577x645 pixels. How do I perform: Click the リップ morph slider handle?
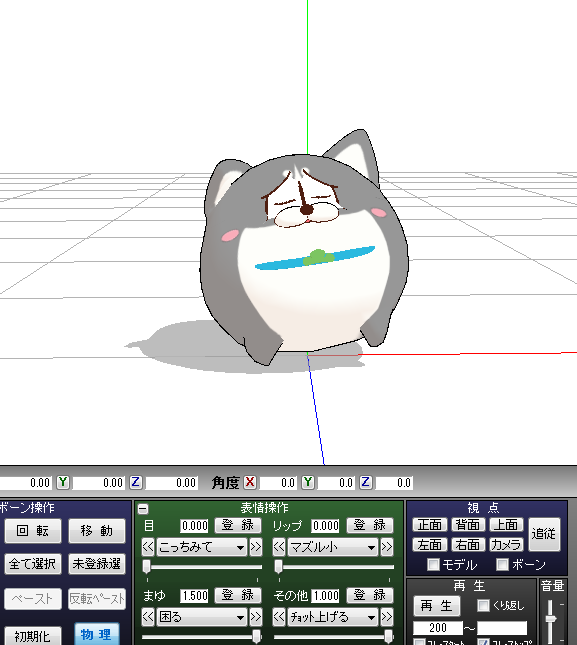coord(278,566)
